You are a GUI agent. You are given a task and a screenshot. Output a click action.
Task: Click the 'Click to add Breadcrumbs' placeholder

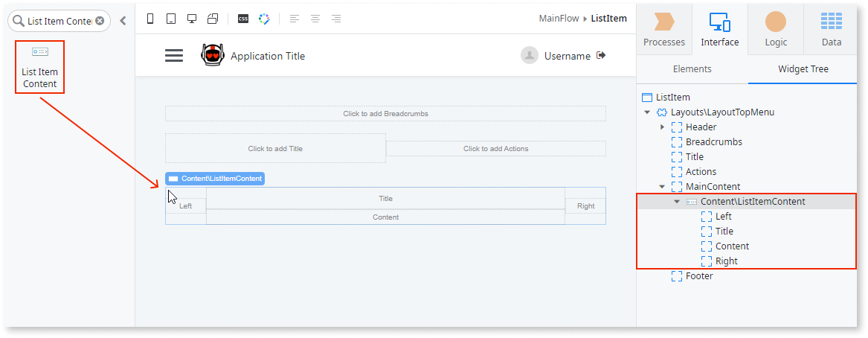pos(385,114)
